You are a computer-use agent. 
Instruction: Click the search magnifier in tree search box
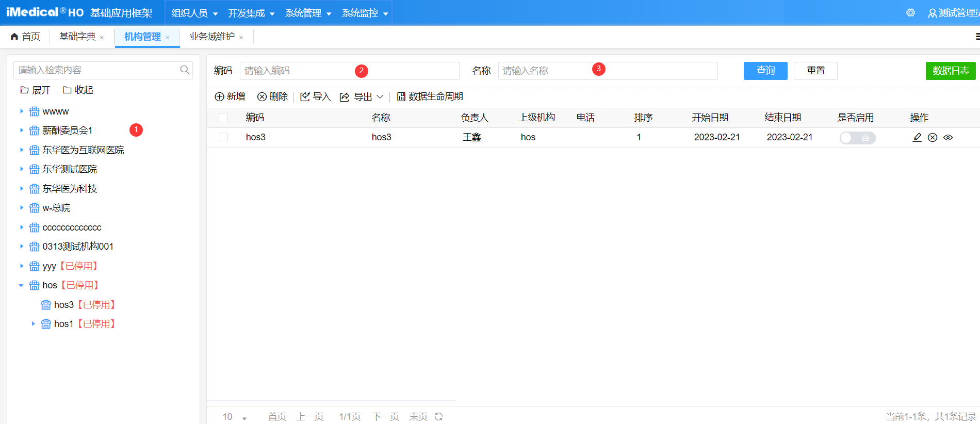185,70
